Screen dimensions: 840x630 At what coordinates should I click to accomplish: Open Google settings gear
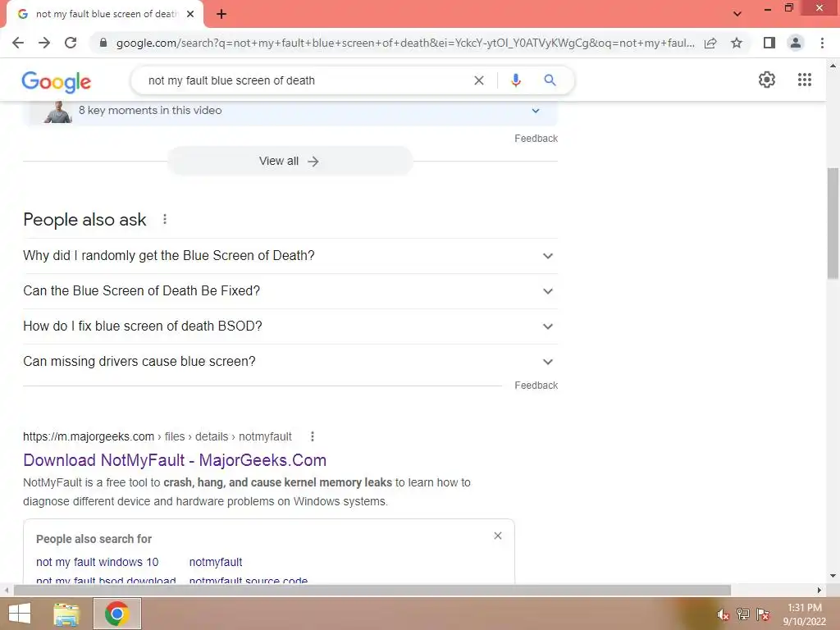pos(767,80)
